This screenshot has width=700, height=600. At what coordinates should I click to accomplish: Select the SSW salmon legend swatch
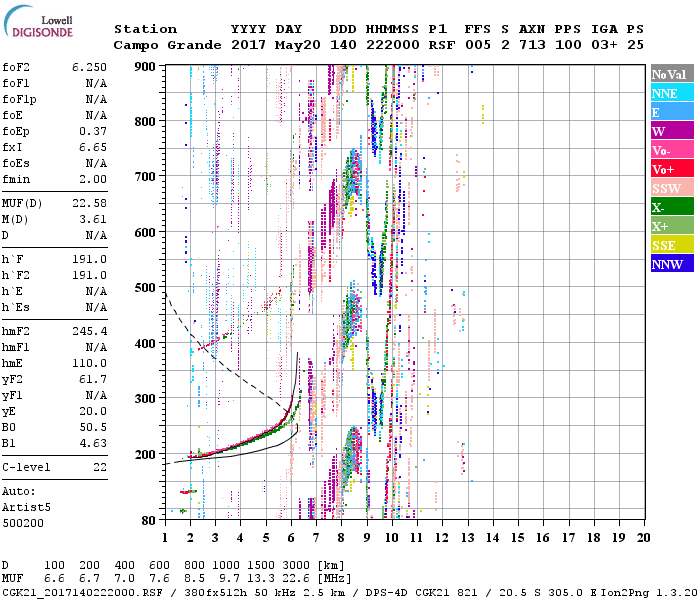click(672, 188)
